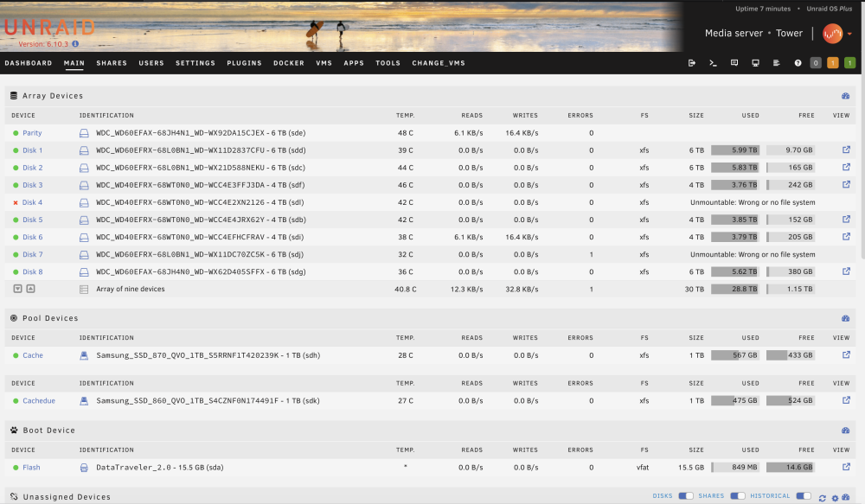Image resolution: width=865 pixels, height=504 pixels.
Task: Browse Disk 5 via its view icon
Action: [x=846, y=220]
